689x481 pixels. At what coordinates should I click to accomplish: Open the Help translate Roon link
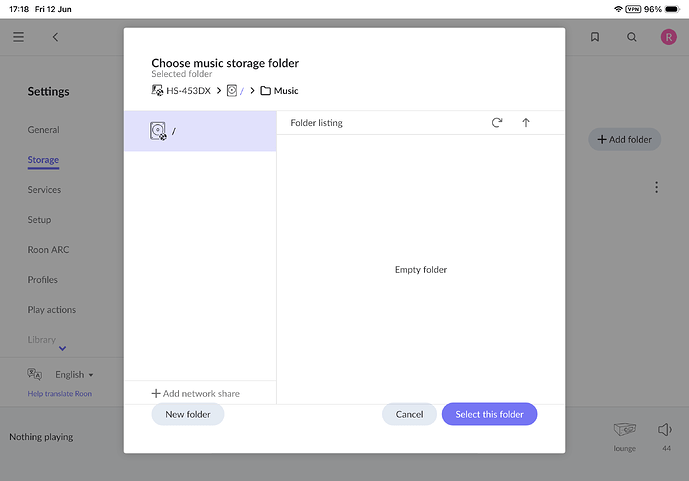(x=60, y=394)
